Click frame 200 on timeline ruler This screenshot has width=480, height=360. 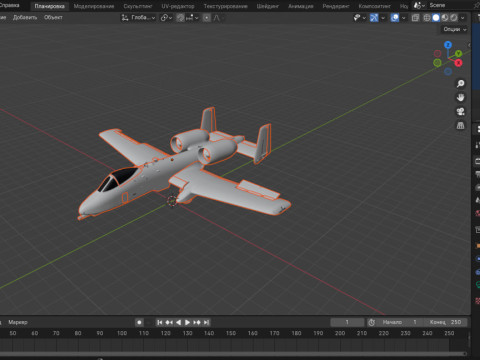pyautogui.click(x=340, y=333)
